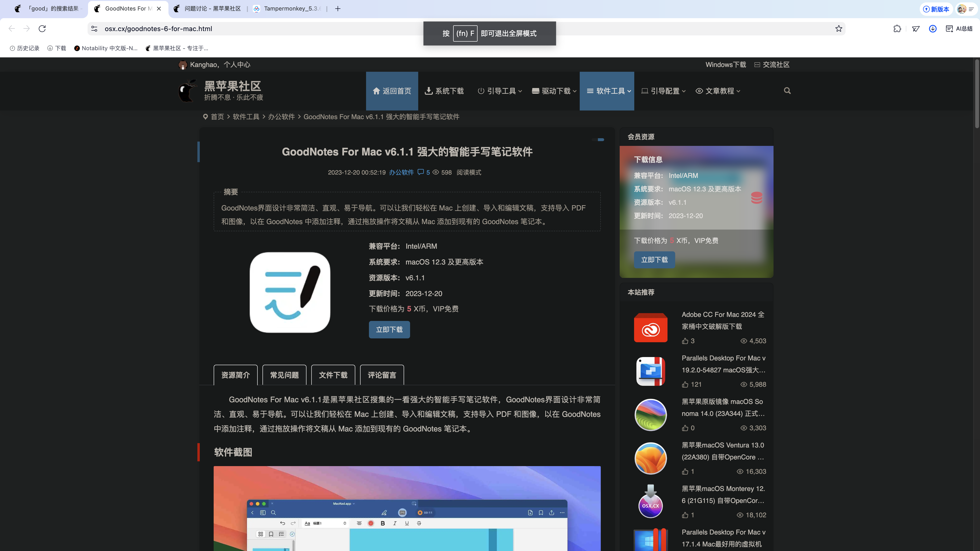Screen dimensions: 980x551
Task: Close the GoodNotes For Mac tab
Action: 159,8
